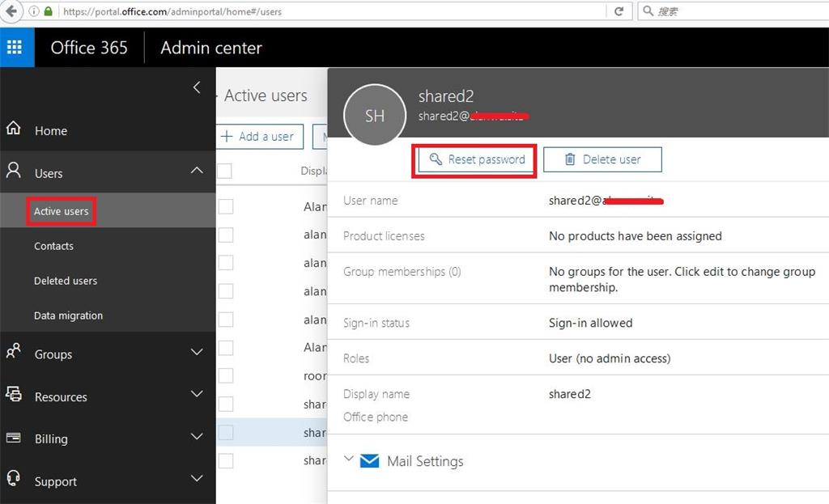829x504 pixels.
Task: Click the Sign-in status row
Action: [578, 322]
